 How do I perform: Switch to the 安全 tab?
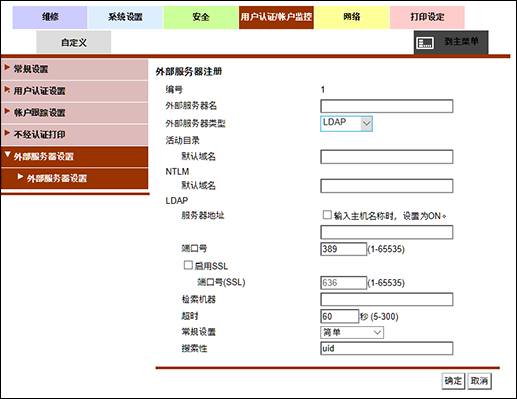tap(201, 17)
